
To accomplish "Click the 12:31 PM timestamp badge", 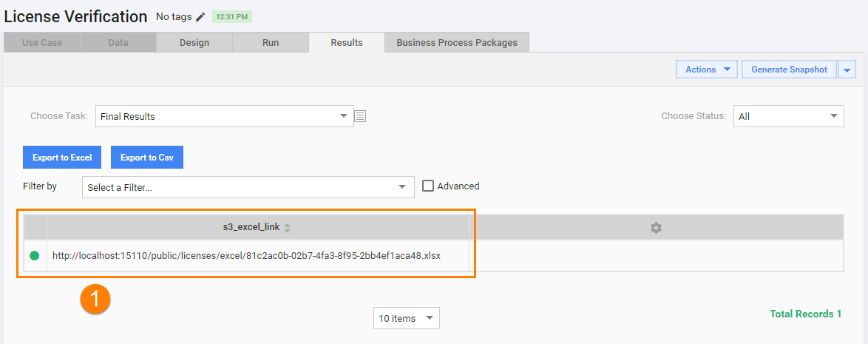I will tap(232, 16).
